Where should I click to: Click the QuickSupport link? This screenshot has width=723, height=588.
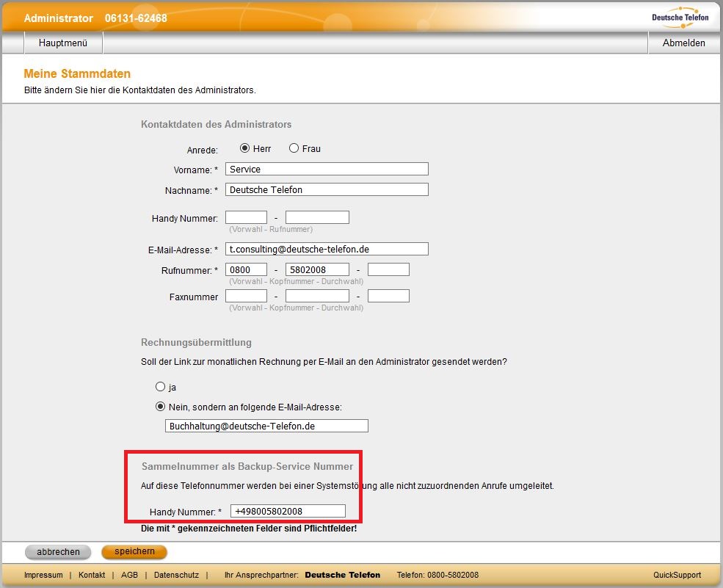(677, 575)
